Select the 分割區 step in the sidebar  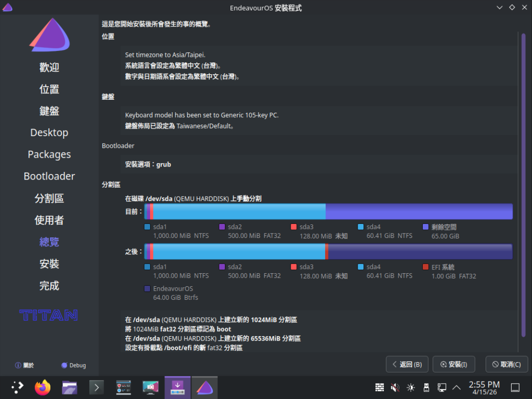pos(49,198)
